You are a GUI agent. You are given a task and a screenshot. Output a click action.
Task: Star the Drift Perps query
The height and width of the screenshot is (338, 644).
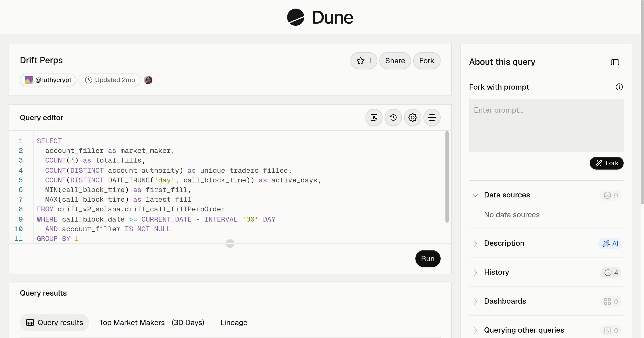point(364,61)
